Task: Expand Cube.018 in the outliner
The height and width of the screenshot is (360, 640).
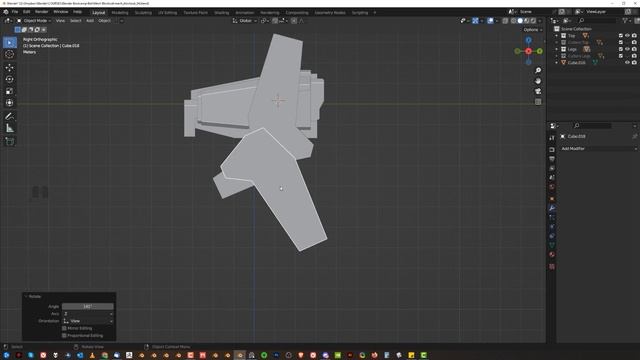Action: [x=556, y=62]
